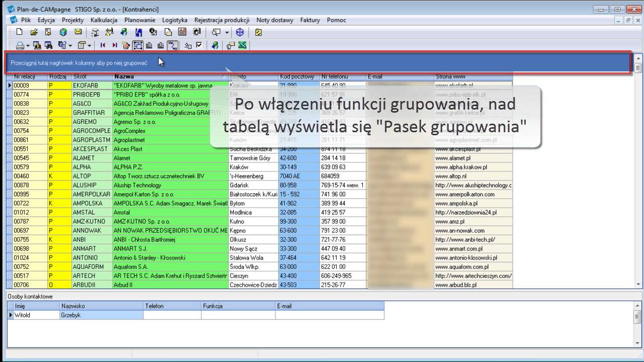
Task: Click the binoculars search icon
Action: 48,45
